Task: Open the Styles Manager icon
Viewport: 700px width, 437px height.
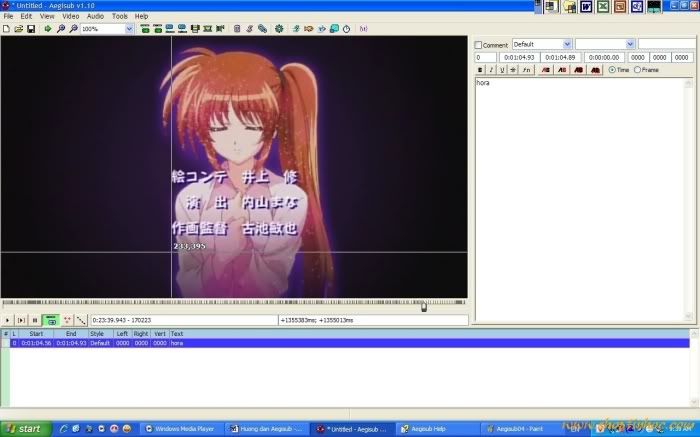Action: pyautogui.click(x=250, y=29)
